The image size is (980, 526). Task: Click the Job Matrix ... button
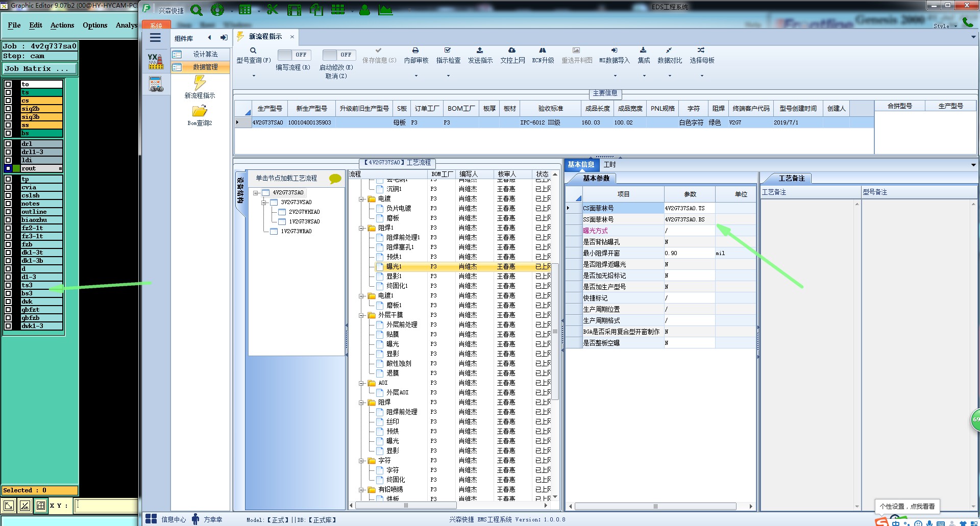[x=40, y=68]
